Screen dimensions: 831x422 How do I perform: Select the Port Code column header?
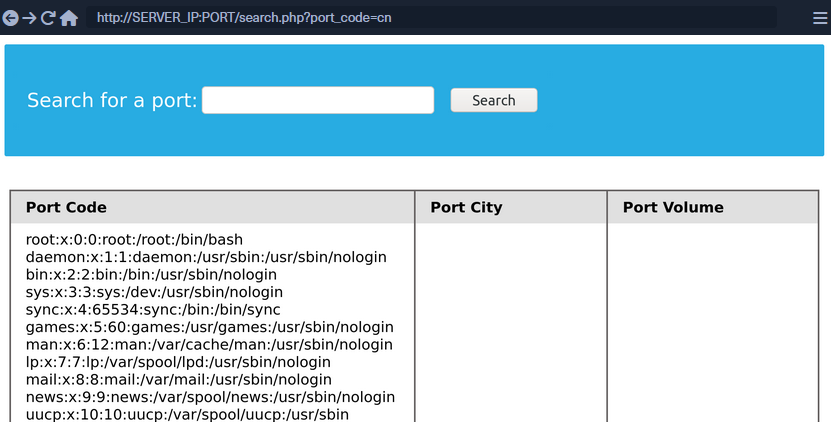(66, 207)
